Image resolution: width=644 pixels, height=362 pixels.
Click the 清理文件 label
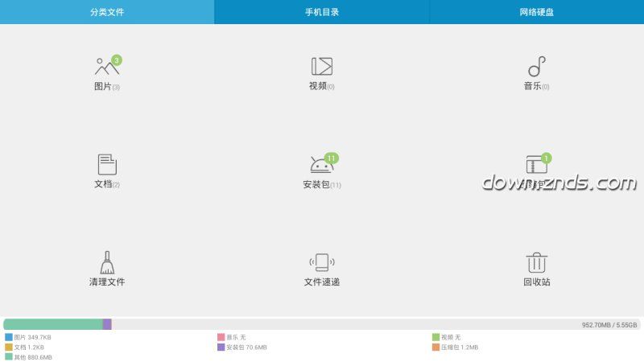107,282
